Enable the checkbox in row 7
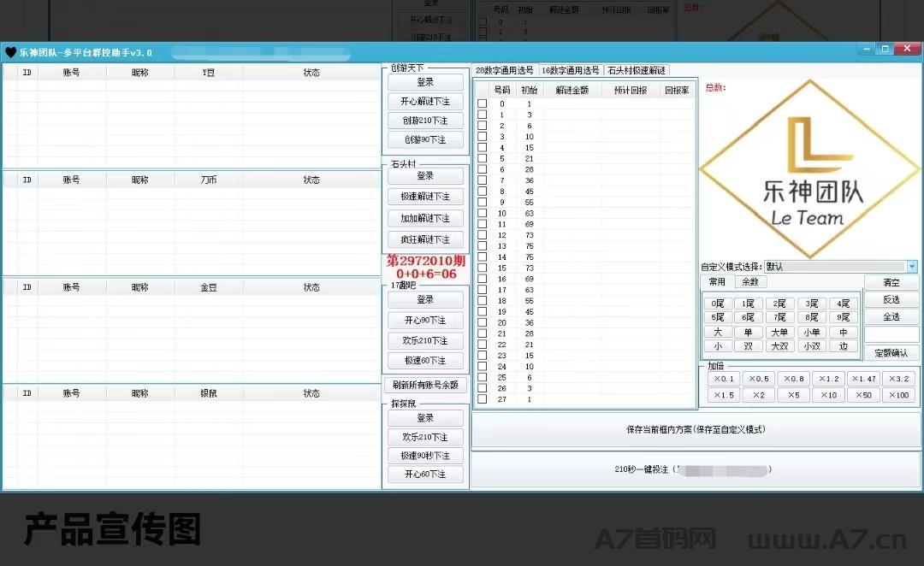The width and height of the screenshot is (924, 566). (482, 180)
